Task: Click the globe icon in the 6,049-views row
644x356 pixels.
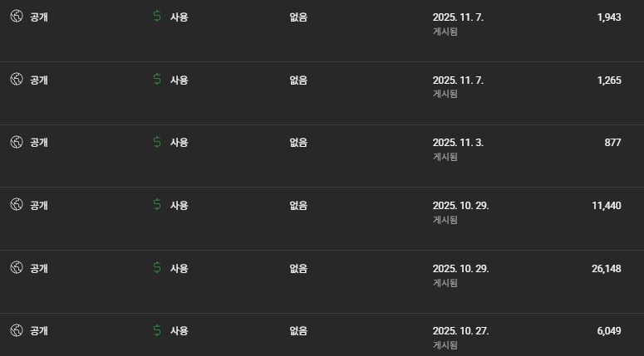Action: point(16,330)
